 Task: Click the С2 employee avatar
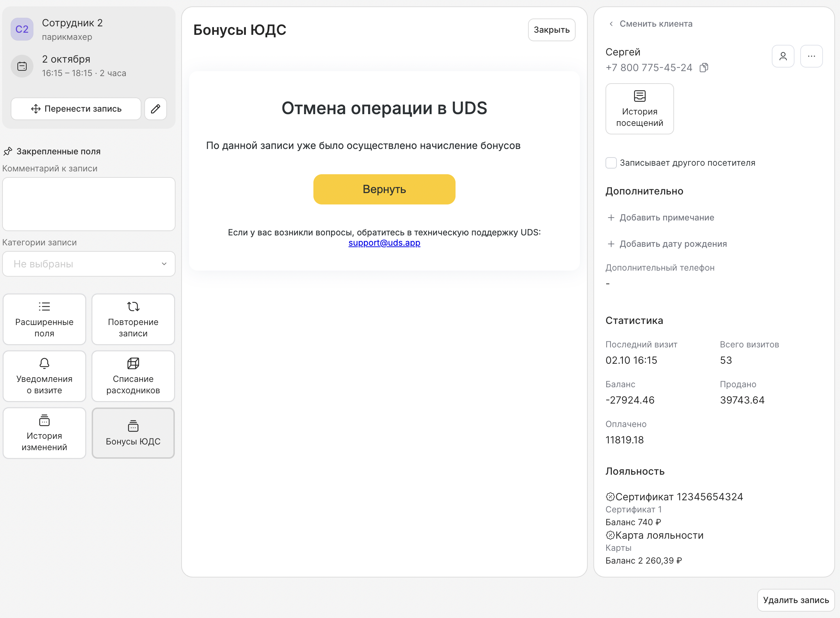[22, 29]
